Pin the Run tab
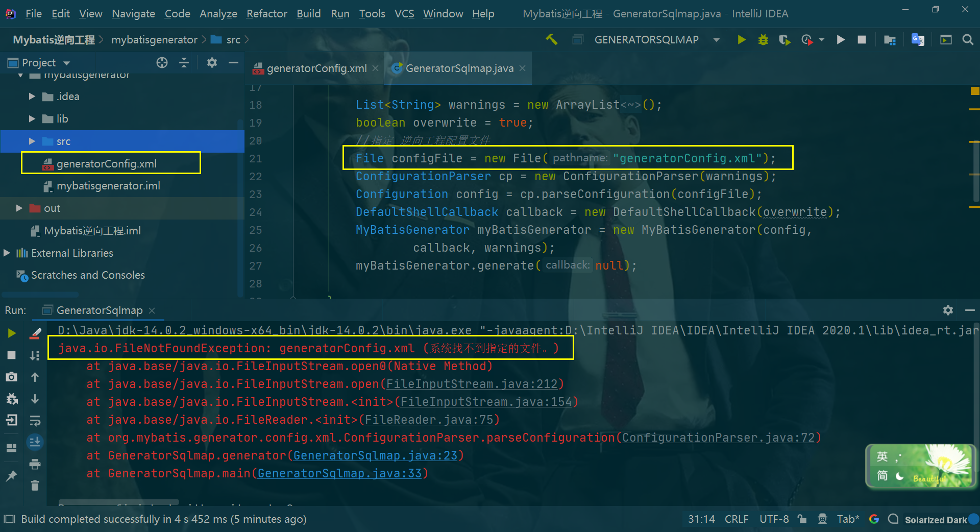Image resolution: width=980 pixels, height=532 pixels. [11, 476]
